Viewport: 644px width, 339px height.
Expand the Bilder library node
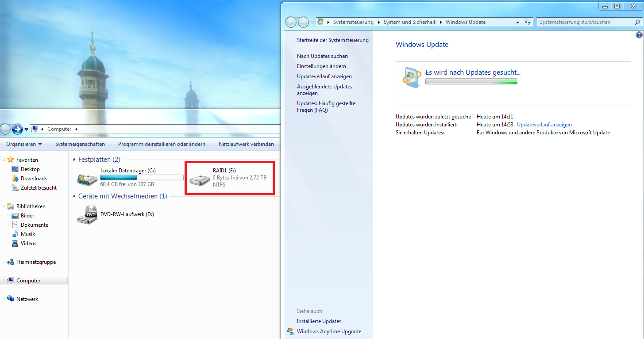9,216
